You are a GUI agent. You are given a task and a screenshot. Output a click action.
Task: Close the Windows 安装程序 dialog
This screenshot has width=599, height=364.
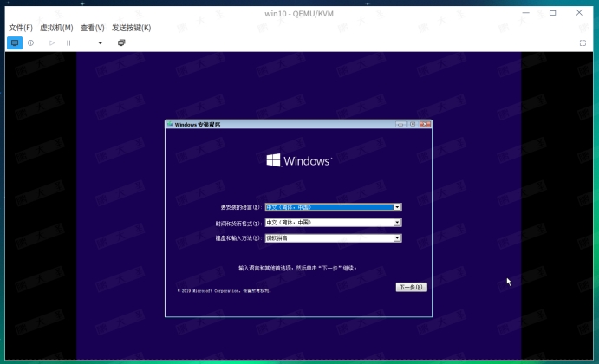click(x=425, y=125)
